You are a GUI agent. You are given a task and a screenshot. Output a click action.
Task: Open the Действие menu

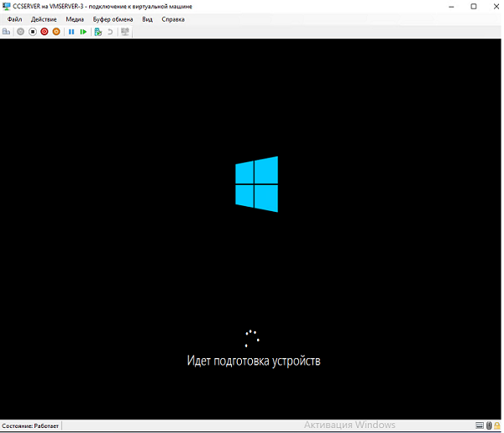tap(44, 19)
